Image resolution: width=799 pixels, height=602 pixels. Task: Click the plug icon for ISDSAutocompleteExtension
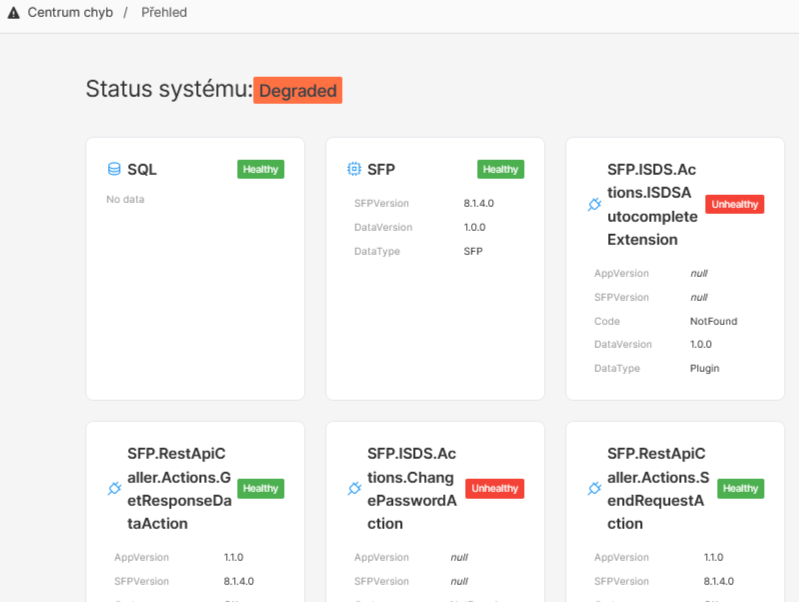(x=594, y=205)
